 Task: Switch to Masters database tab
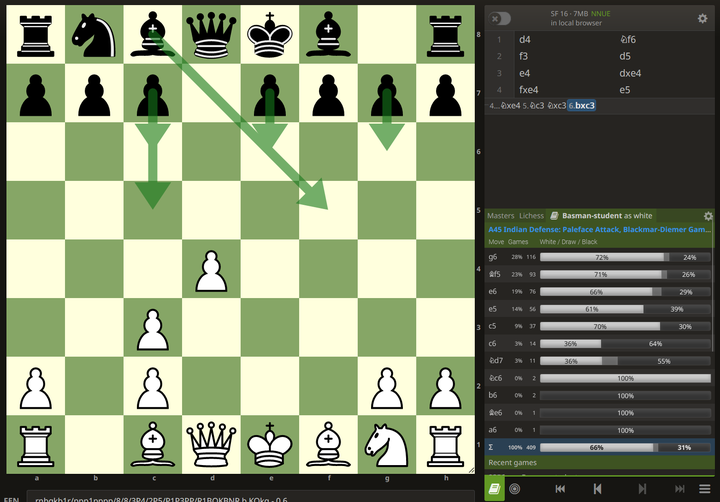(x=500, y=216)
